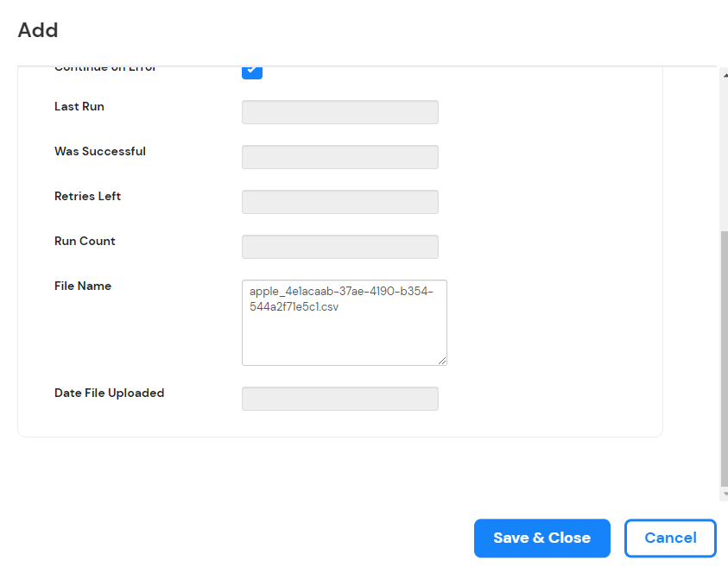Dismiss the dialog via Cancel
The width and height of the screenshot is (728, 573).
[x=670, y=538]
